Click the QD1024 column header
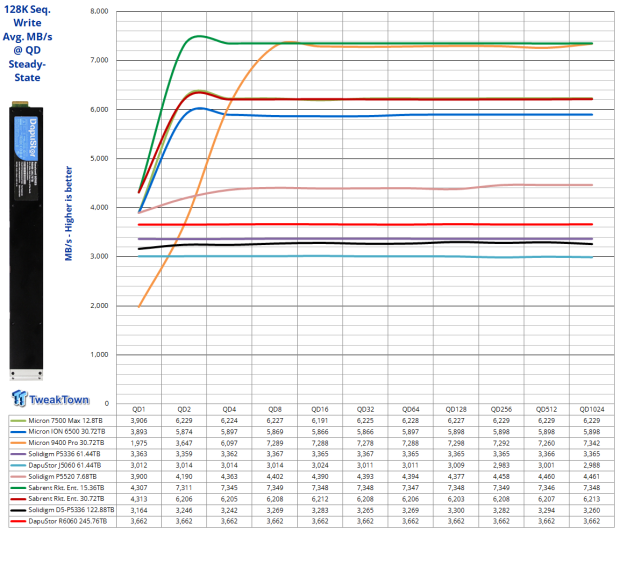 592,409
